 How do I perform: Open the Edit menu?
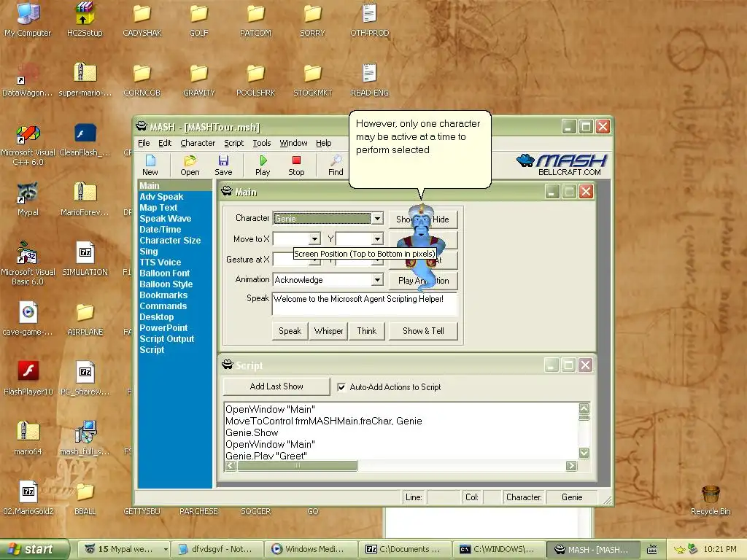165,143
